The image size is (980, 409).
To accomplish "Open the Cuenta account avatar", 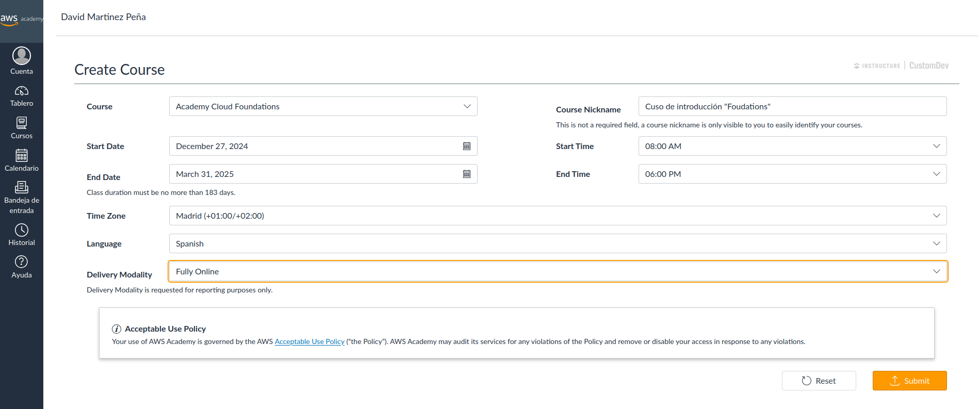I will click(x=22, y=56).
